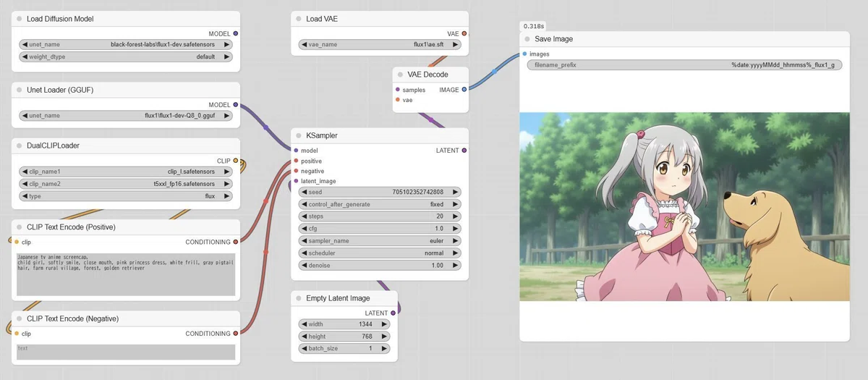Increase batch_size with the right arrow
The height and width of the screenshot is (380, 868).
tap(384, 349)
